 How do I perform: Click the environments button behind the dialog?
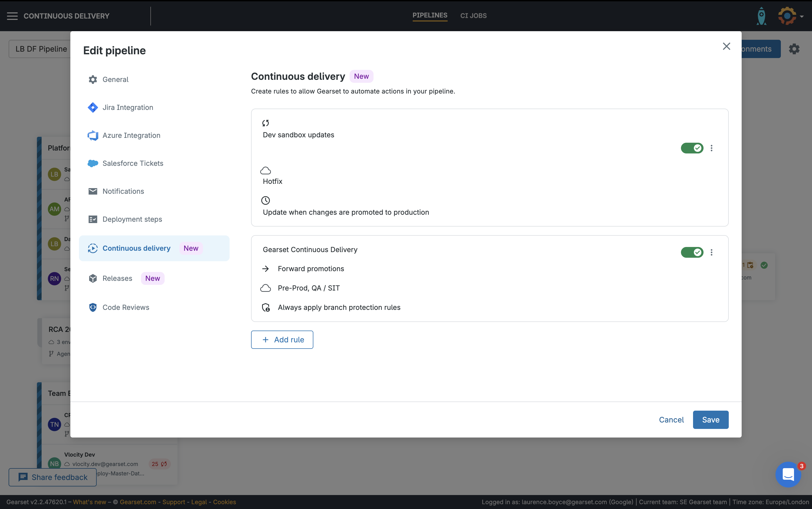click(761, 49)
